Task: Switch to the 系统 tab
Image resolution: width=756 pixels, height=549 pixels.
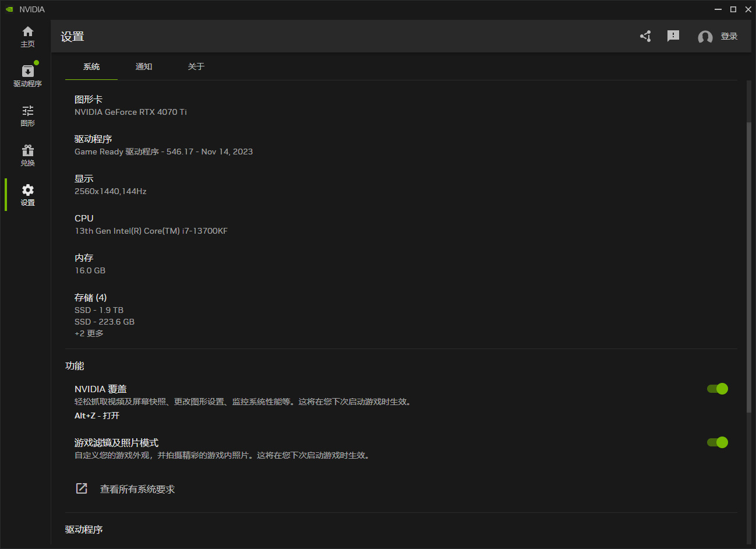Action: click(91, 66)
